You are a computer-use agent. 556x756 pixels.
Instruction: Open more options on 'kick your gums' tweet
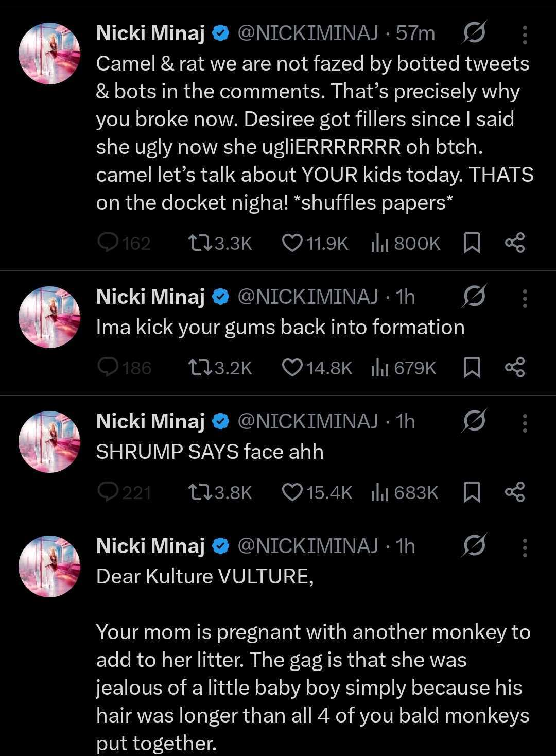pyautogui.click(x=525, y=298)
